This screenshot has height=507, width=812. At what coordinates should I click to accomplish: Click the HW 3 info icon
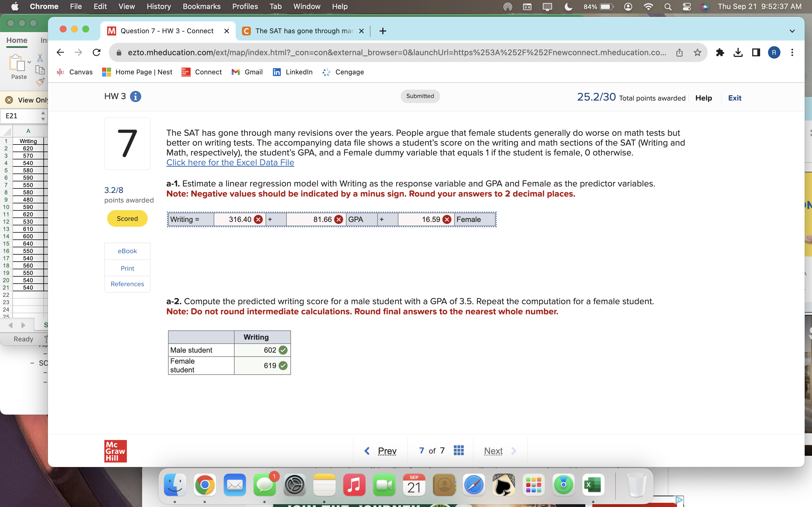click(136, 96)
